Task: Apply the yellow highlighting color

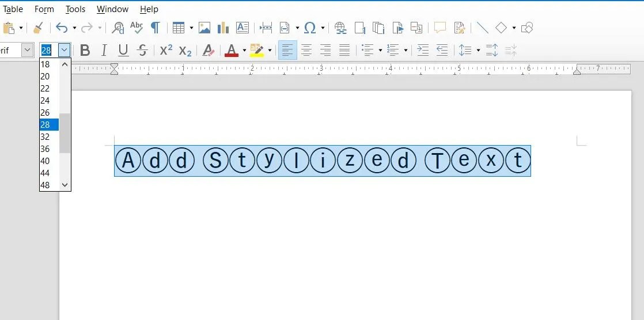Action: [257, 51]
